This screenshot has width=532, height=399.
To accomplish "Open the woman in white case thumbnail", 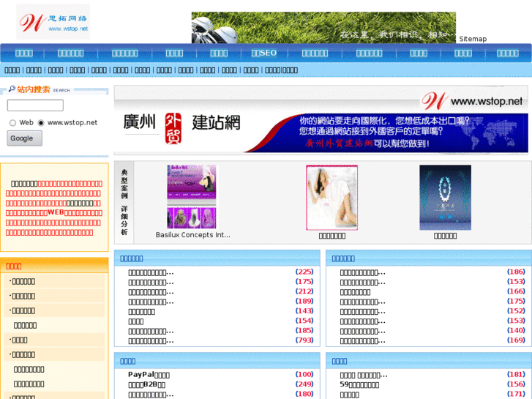I will tap(331, 198).
